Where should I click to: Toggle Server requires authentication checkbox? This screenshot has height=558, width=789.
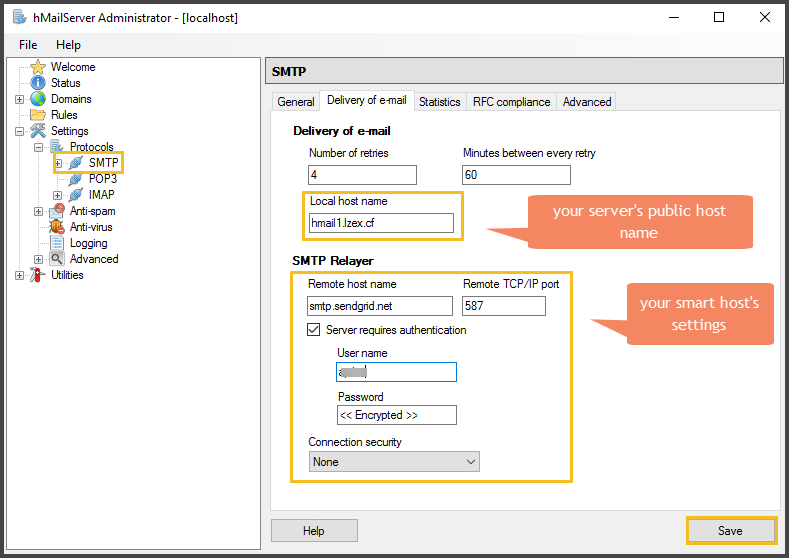pyautogui.click(x=313, y=330)
